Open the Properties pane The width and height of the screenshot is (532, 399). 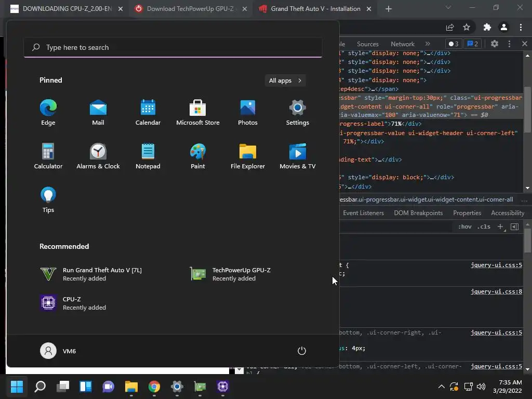coord(467,213)
